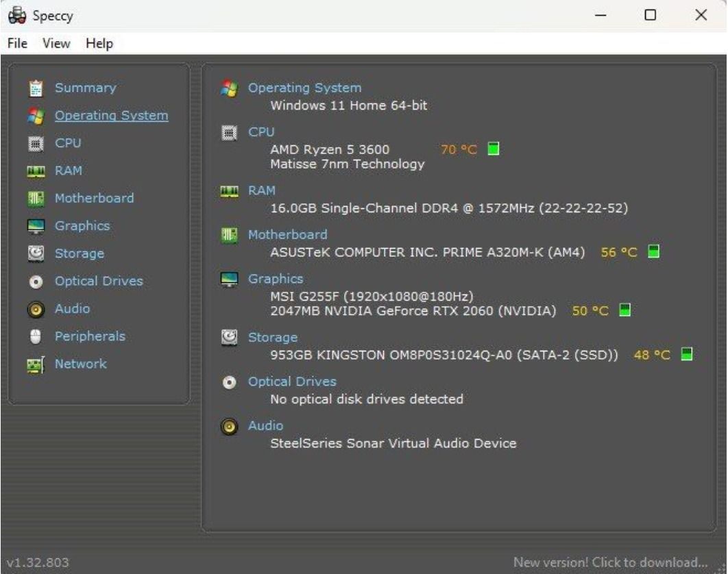Viewport: 728px width, 574px height.
Task: Click the Motherboard heading link in summary
Action: tap(288, 234)
